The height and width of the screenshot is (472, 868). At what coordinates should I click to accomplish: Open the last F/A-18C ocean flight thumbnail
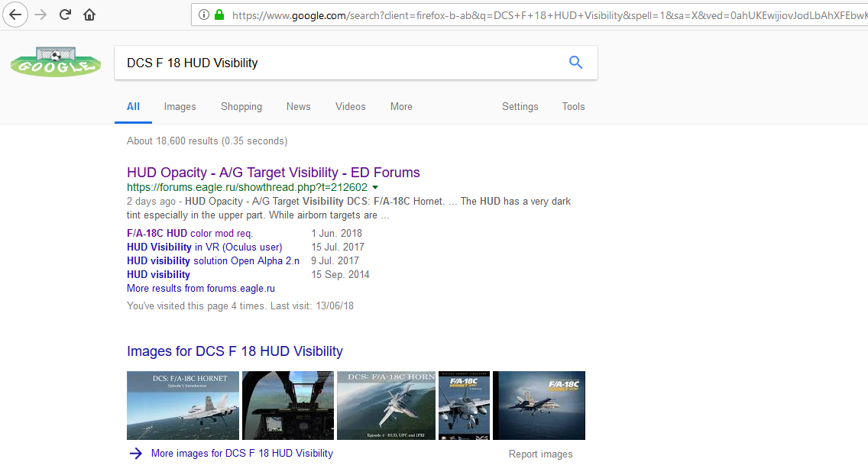[539, 406]
